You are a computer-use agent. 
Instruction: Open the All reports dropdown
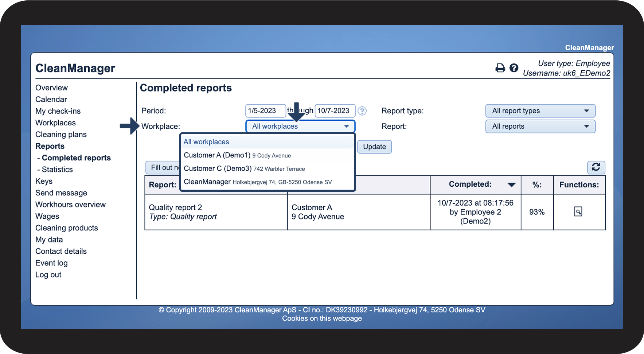(540, 127)
